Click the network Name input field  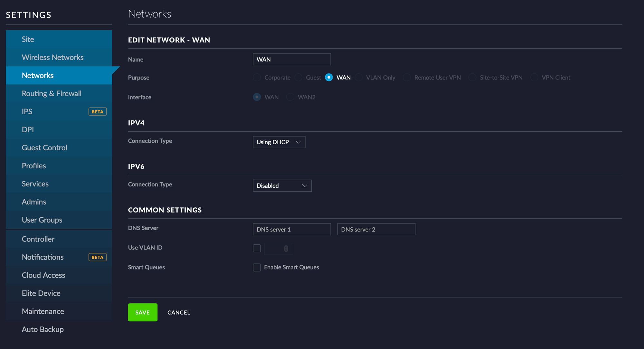[292, 59]
